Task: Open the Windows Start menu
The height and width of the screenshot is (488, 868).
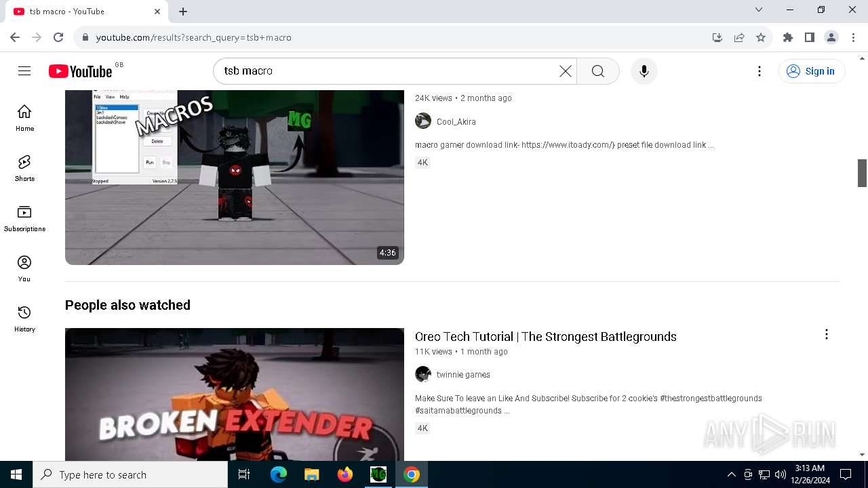Action: point(16,474)
